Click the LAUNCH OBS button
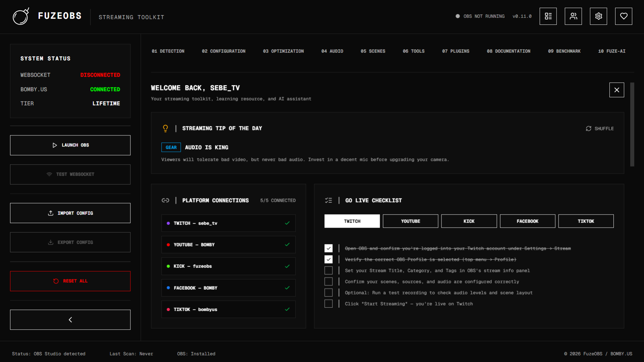This screenshot has width=644, height=362. click(x=70, y=145)
